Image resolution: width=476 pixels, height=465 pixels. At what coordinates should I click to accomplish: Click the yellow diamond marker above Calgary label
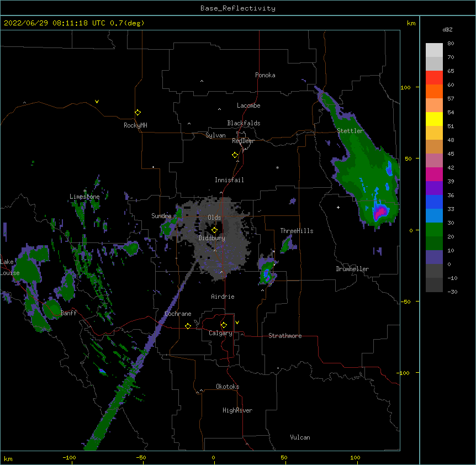point(224,325)
